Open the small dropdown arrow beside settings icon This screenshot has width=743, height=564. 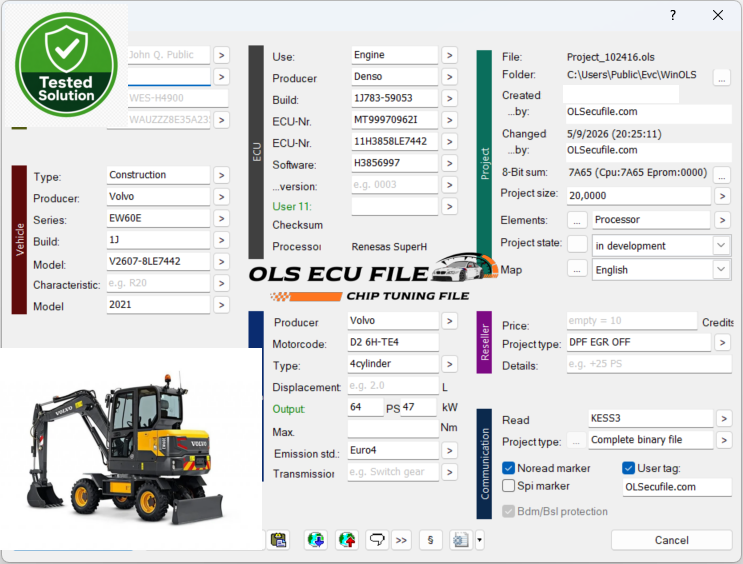tap(479, 540)
